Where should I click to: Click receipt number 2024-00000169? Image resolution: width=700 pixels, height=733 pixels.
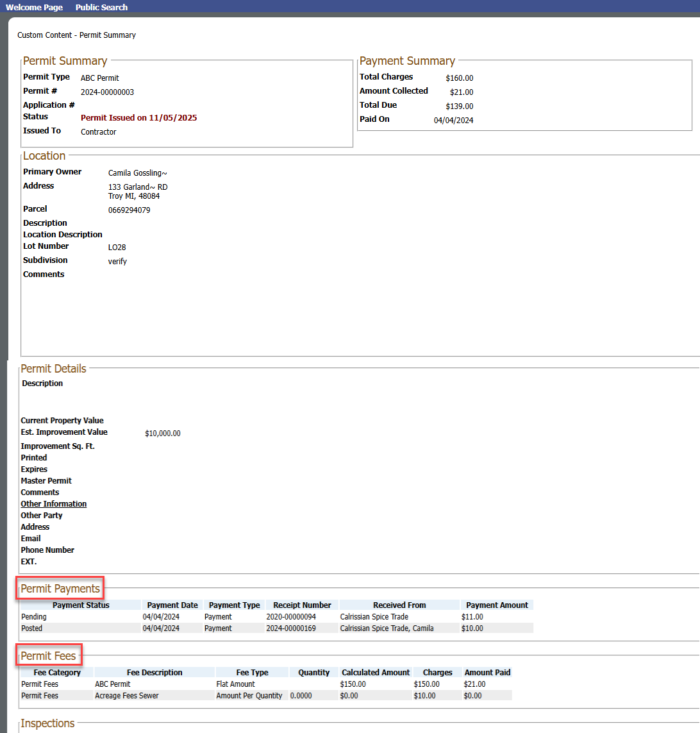tap(291, 628)
